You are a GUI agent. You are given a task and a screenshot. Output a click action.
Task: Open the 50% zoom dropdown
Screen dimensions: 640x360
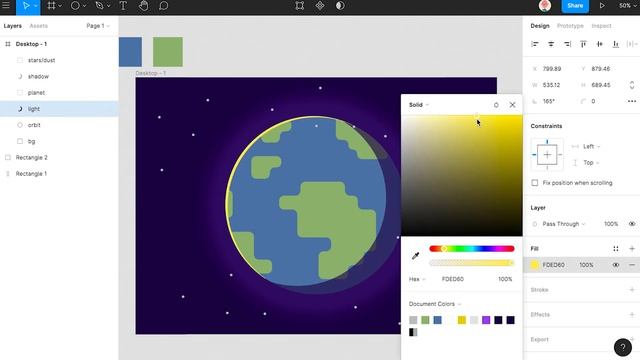(x=627, y=6)
